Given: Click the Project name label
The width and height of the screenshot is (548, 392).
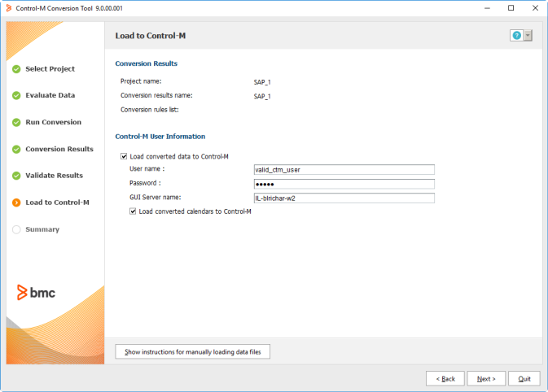Looking at the screenshot, I should point(141,81).
